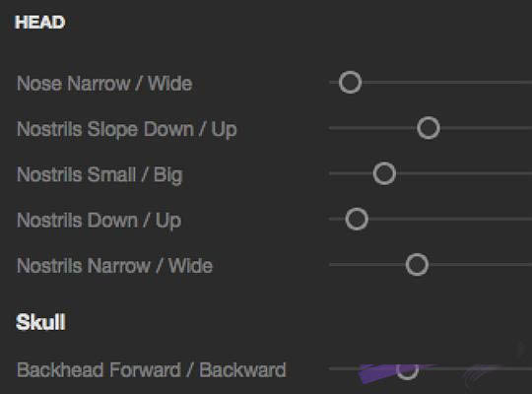Select the Nostrils Small / Big label
532x394 pixels.
click(100, 175)
